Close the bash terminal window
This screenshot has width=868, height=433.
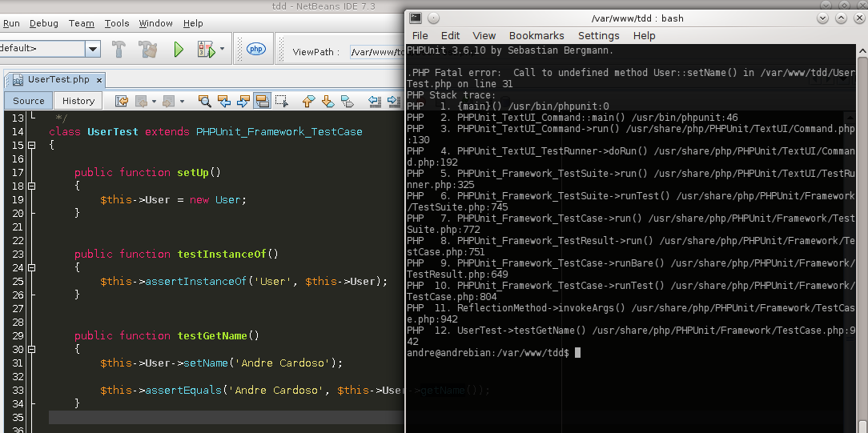pos(859,18)
